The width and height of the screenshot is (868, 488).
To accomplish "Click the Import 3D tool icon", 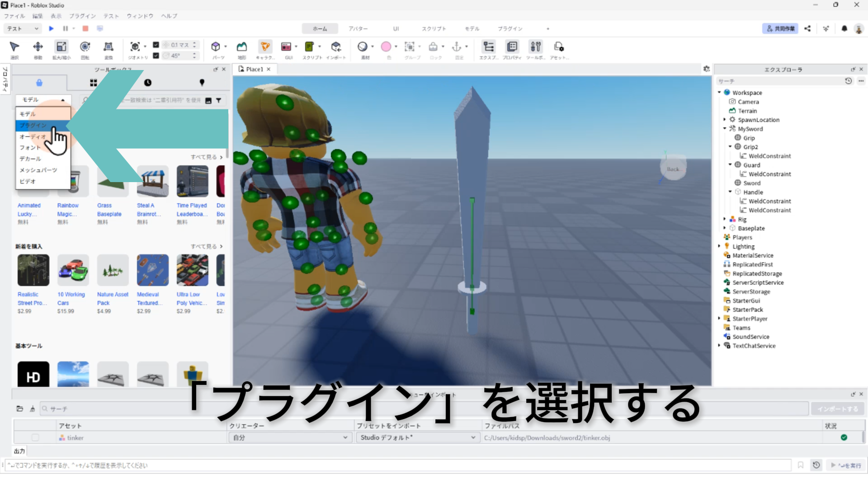I will 335,47.
